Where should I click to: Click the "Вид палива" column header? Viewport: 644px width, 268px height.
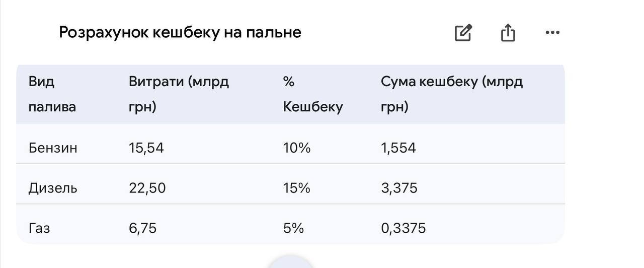point(52,94)
